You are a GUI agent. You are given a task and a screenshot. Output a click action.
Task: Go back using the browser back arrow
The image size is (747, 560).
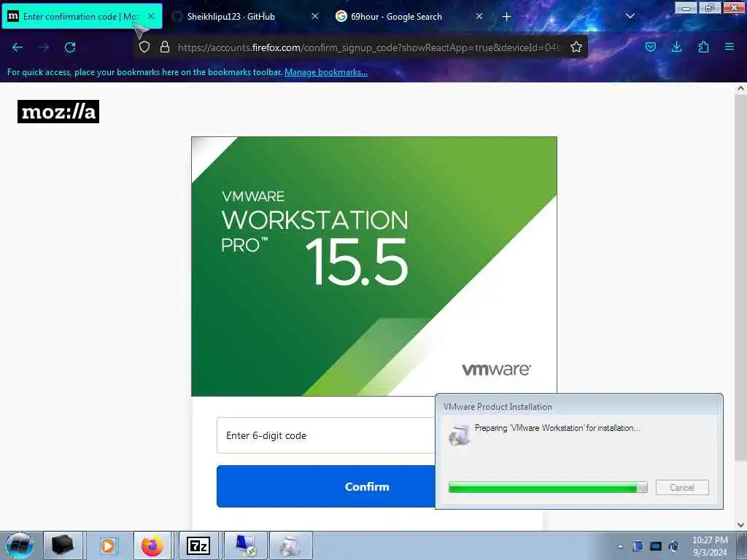tap(18, 47)
